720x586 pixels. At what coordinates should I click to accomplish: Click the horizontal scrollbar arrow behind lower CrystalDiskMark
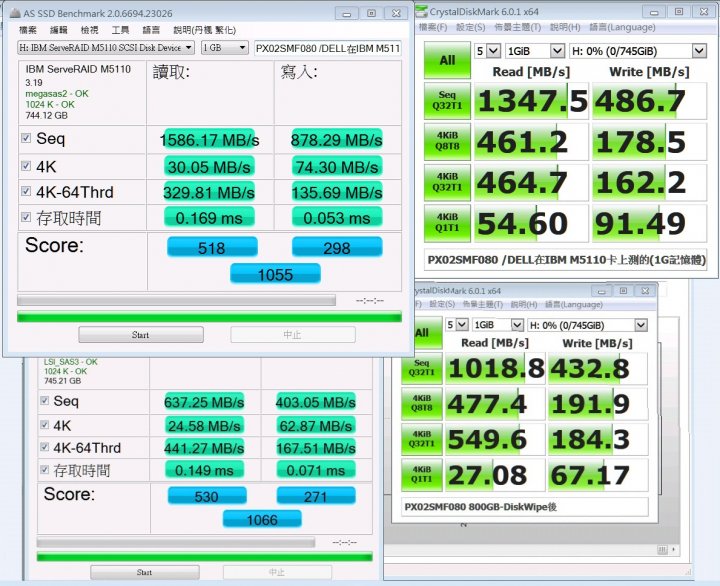pyautogui.click(x=673, y=549)
